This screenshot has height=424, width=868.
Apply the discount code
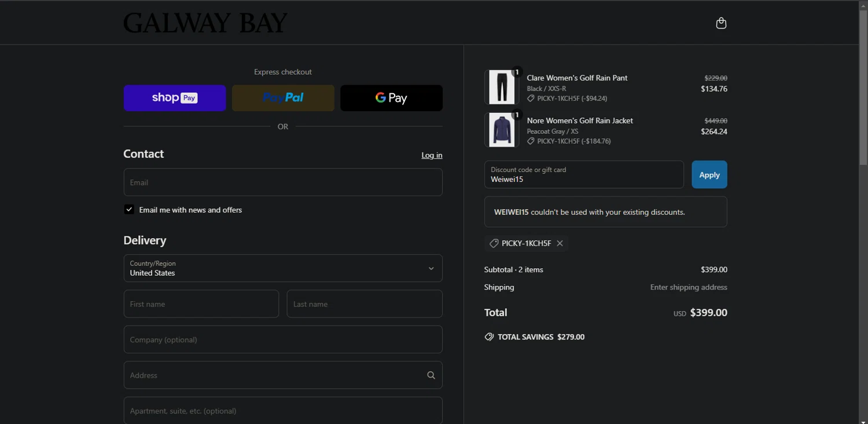pos(709,174)
